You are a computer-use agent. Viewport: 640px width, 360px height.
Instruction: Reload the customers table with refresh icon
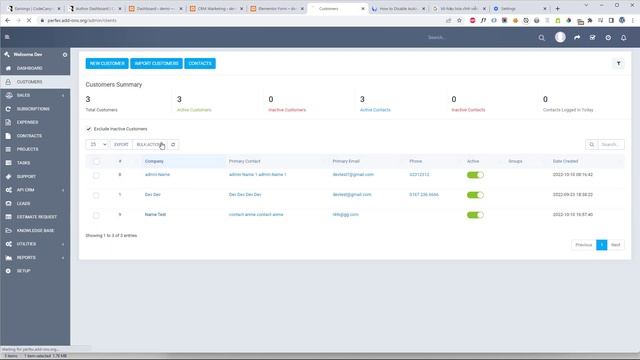click(x=173, y=144)
